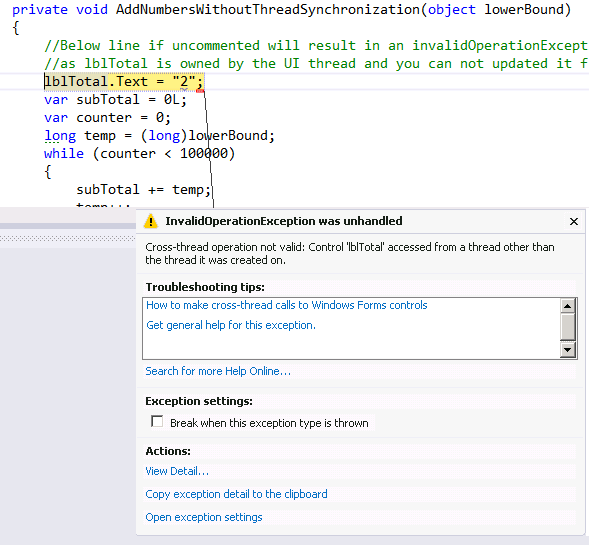Click the tips list scroll down arrow

click(568, 350)
